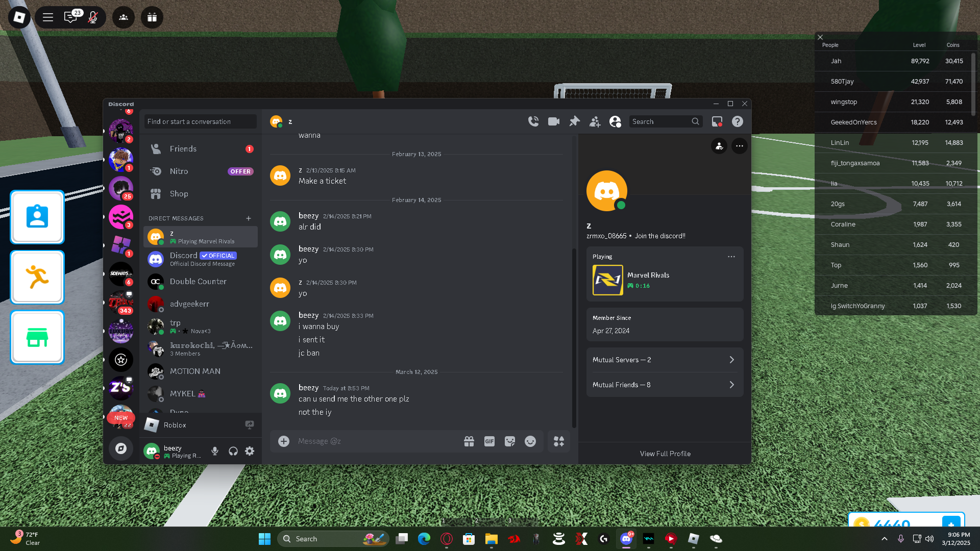The height and width of the screenshot is (551, 980).
Task: Expand Mutual Friends list
Action: click(x=665, y=385)
